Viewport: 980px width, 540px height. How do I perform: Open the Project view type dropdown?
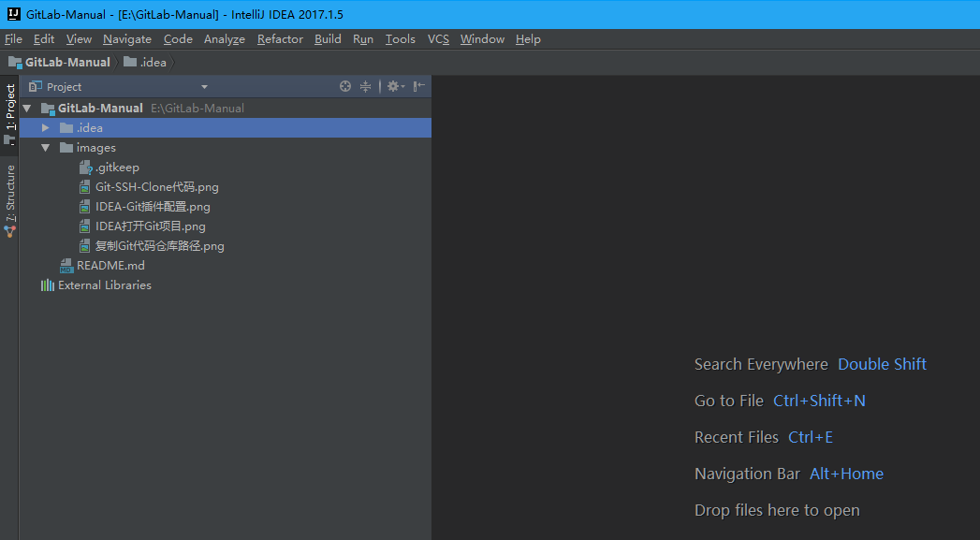click(204, 87)
